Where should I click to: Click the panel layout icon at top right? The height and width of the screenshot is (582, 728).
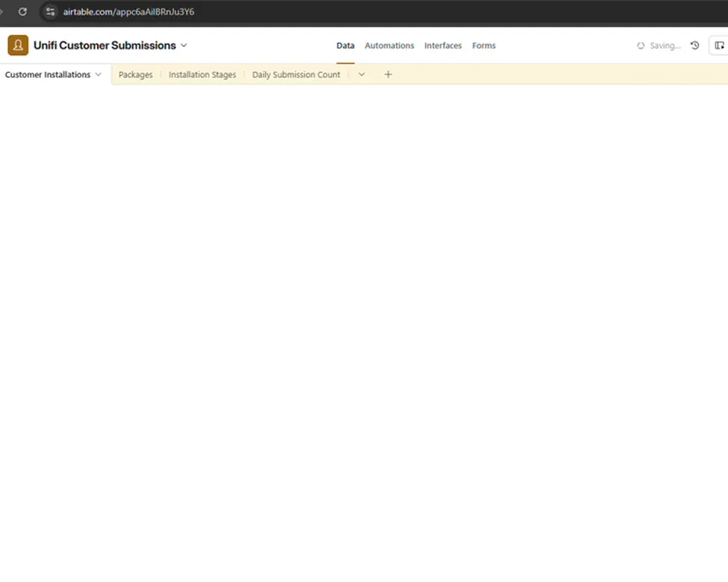[719, 46]
